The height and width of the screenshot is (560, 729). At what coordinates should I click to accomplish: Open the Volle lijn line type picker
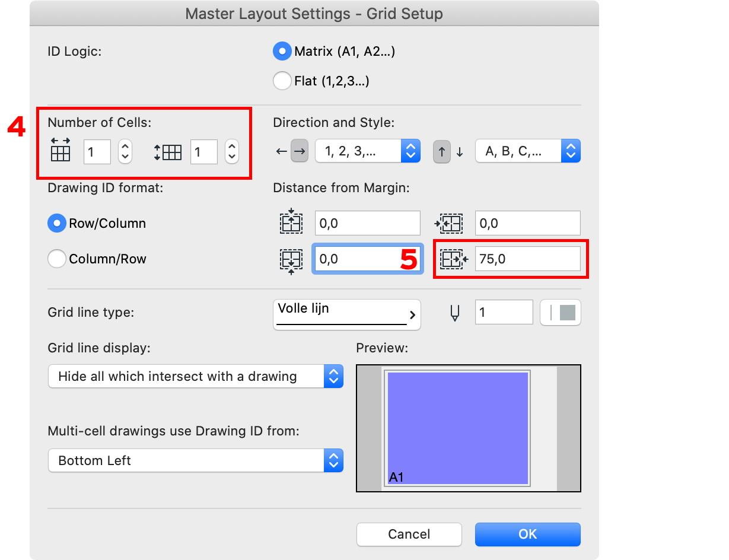click(346, 314)
